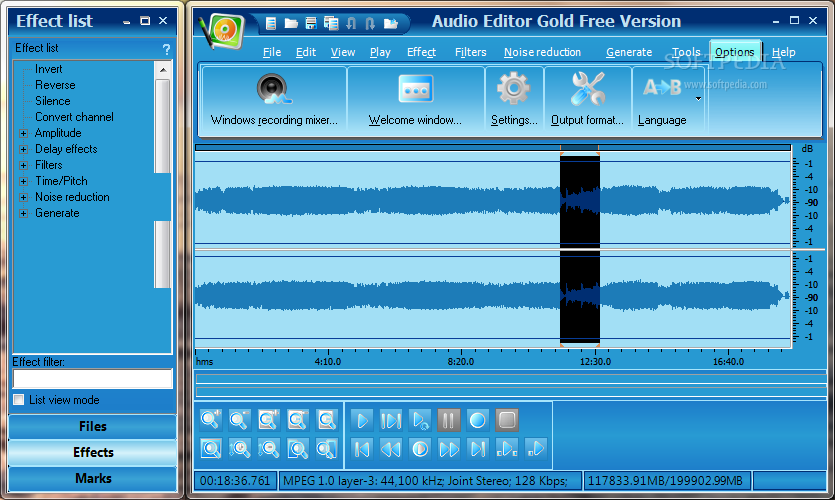Open the View menu
The image size is (835, 500).
342,52
